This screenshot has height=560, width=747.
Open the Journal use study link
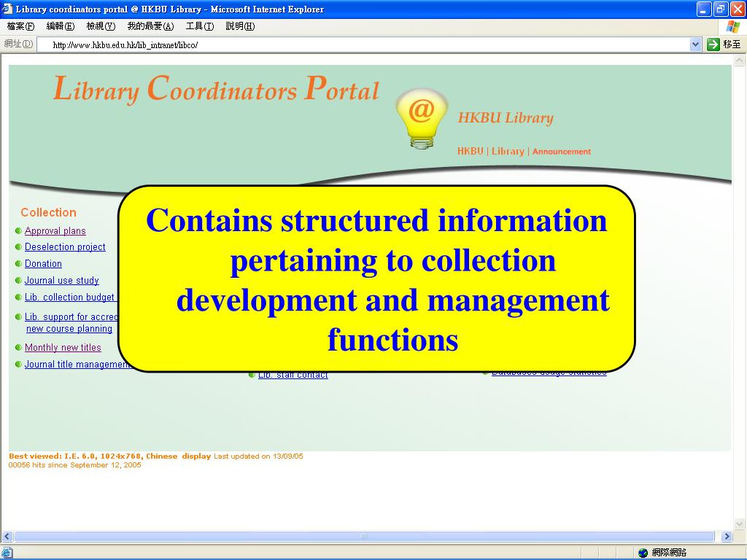62,281
